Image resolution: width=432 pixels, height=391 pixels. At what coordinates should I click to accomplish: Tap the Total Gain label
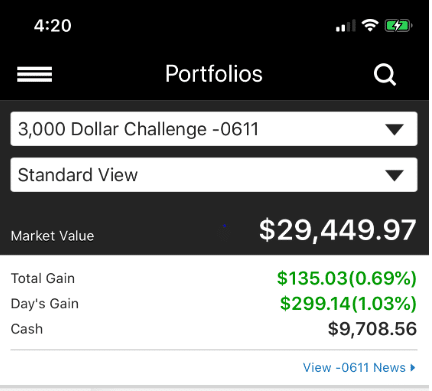(43, 278)
